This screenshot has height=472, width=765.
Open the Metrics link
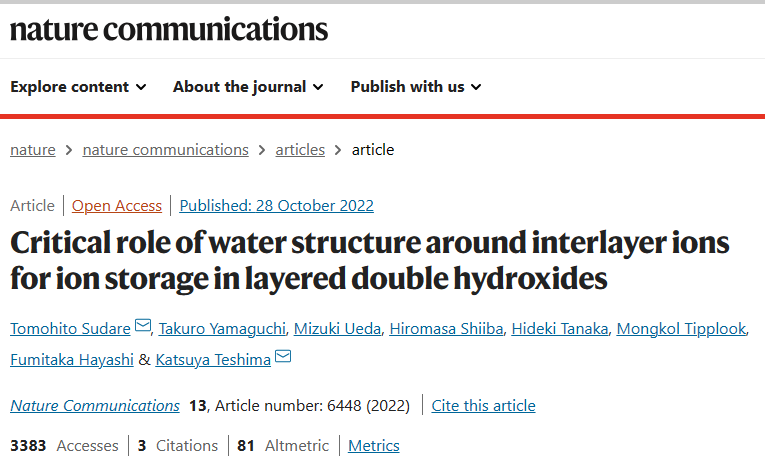pos(374,446)
